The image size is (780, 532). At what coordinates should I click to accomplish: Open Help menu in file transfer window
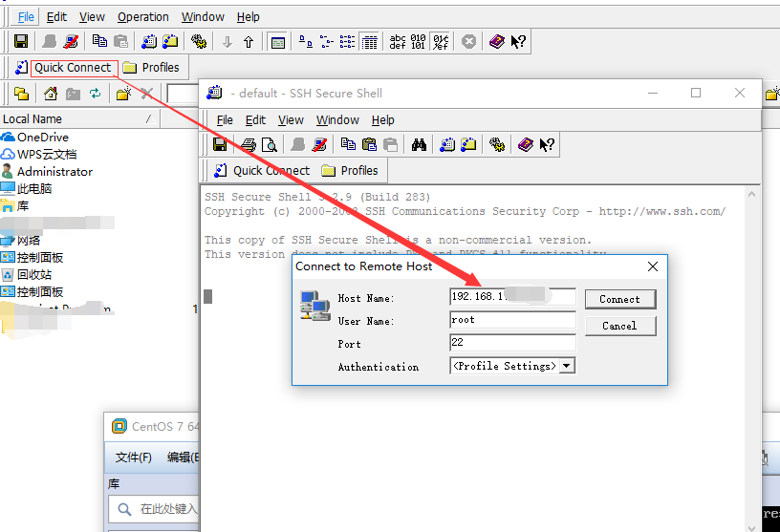pyautogui.click(x=249, y=17)
